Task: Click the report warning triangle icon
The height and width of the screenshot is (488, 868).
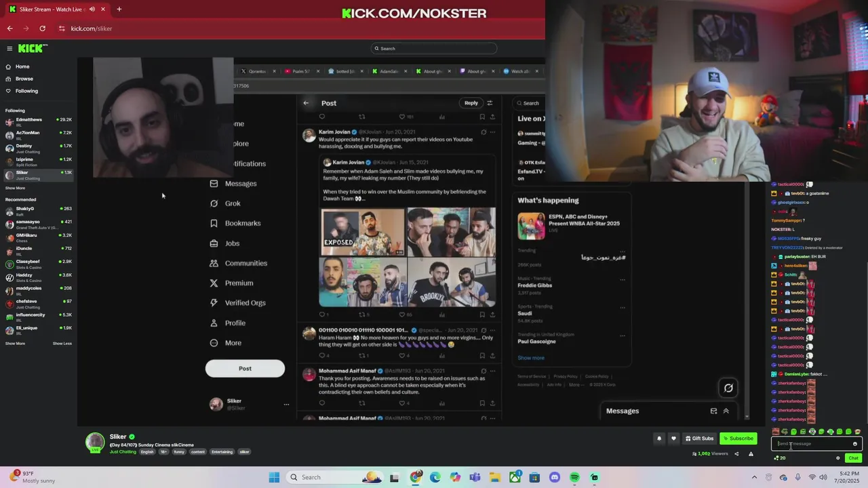Action: [751, 453]
